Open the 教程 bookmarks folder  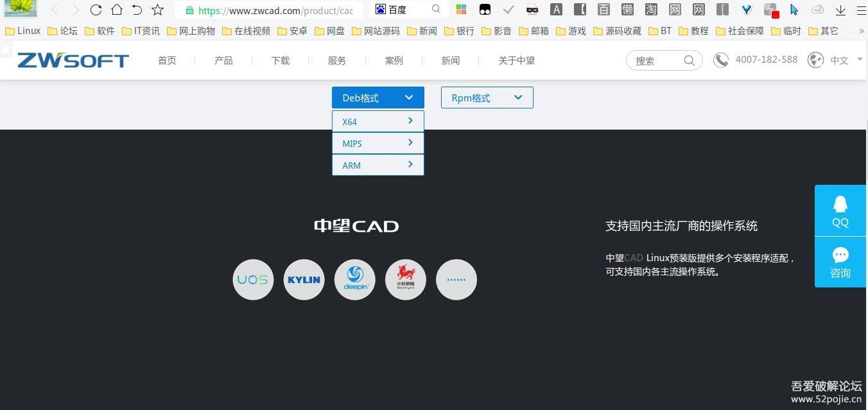(x=693, y=31)
